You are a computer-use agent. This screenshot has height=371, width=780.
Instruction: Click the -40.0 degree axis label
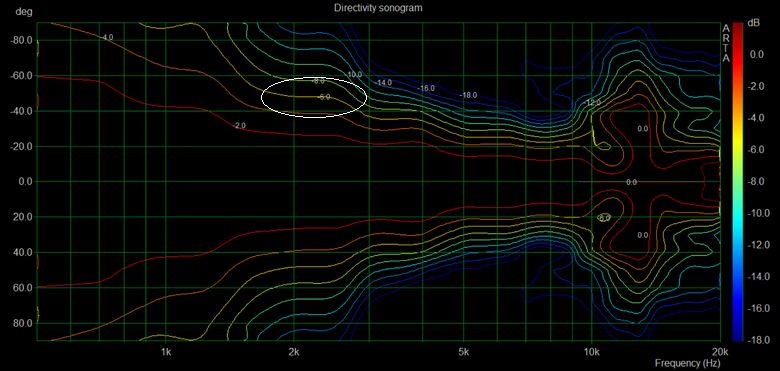point(21,111)
